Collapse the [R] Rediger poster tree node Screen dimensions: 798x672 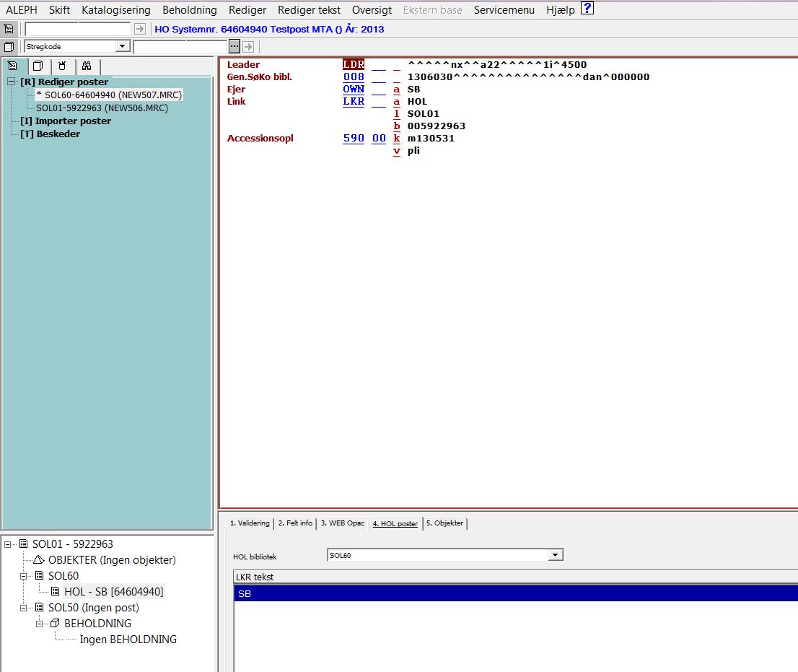pyautogui.click(x=11, y=82)
